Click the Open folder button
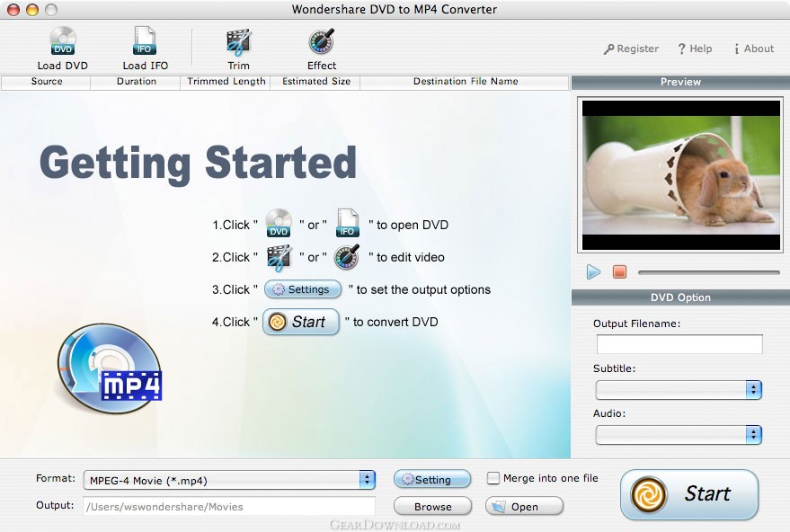790x532 pixels. pos(525,506)
